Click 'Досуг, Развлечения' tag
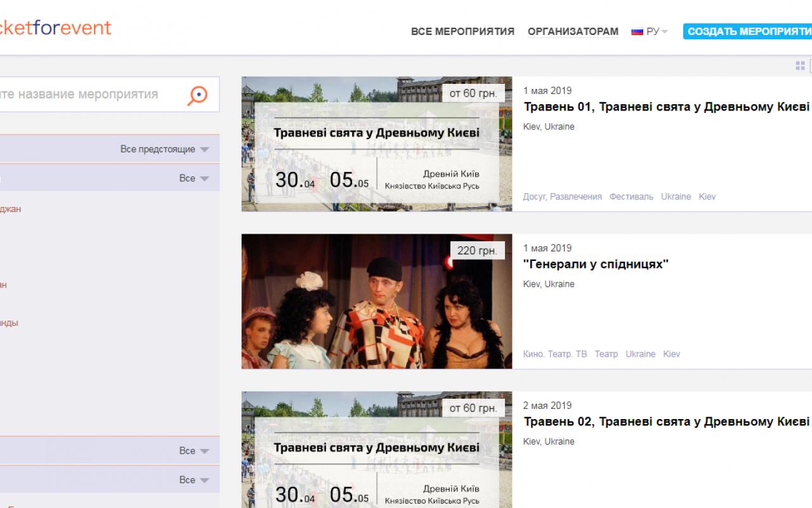This screenshot has width=812, height=508. [563, 197]
